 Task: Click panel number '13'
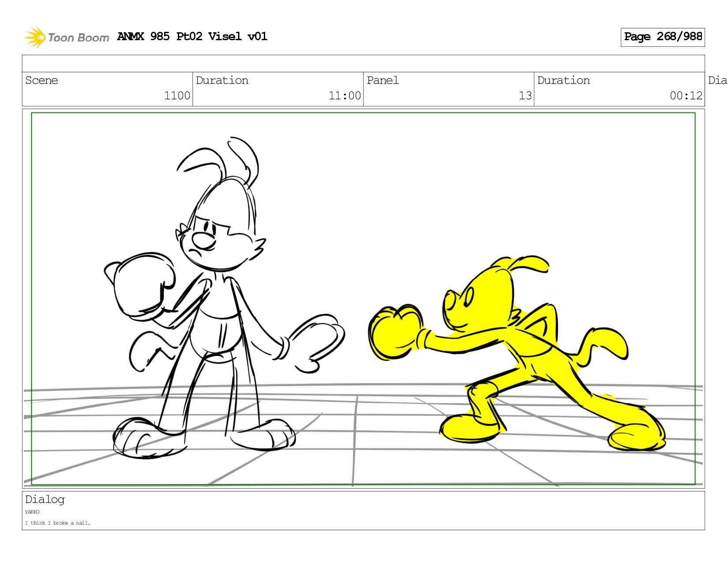(525, 96)
